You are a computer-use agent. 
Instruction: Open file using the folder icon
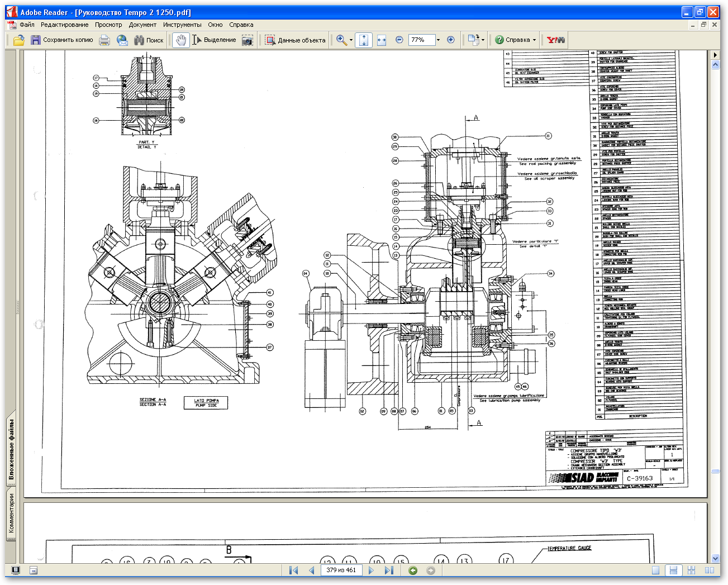click(19, 40)
